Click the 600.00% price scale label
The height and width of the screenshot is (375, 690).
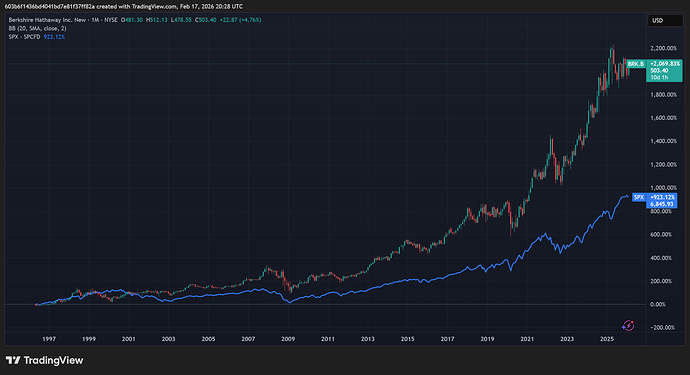coord(661,235)
